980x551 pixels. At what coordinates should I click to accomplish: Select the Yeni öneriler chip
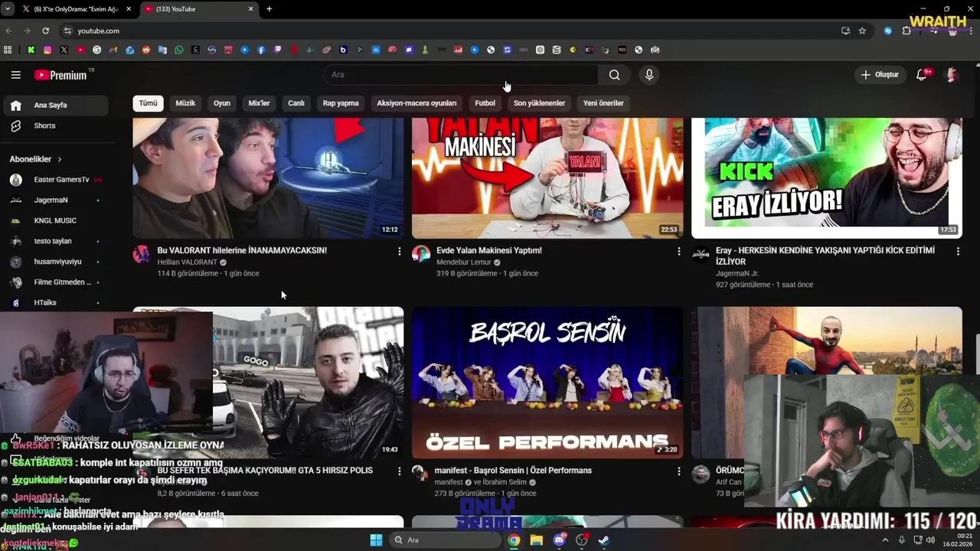(x=603, y=103)
